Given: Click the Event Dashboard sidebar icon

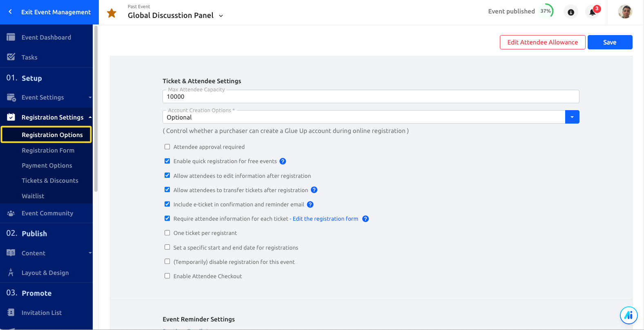Looking at the screenshot, I should [x=11, y=37].
